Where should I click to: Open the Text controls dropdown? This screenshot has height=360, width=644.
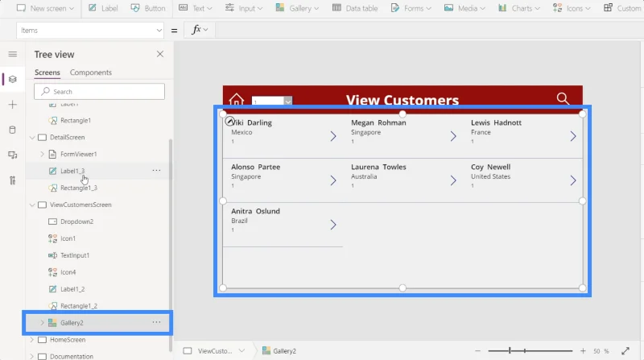(195, 8)
